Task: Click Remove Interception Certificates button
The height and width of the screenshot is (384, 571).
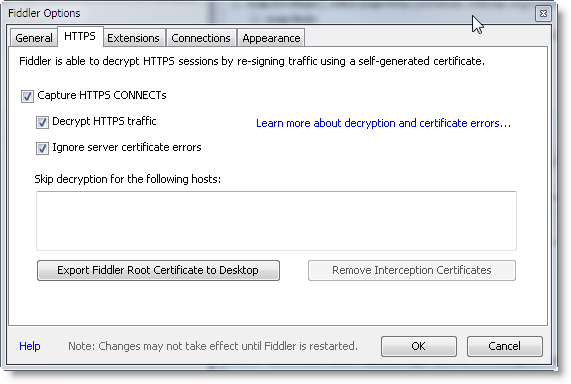Action: point(412,270)
